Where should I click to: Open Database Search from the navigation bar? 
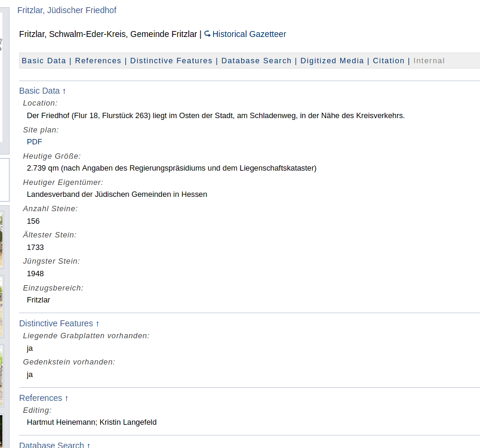pos(256,61)
